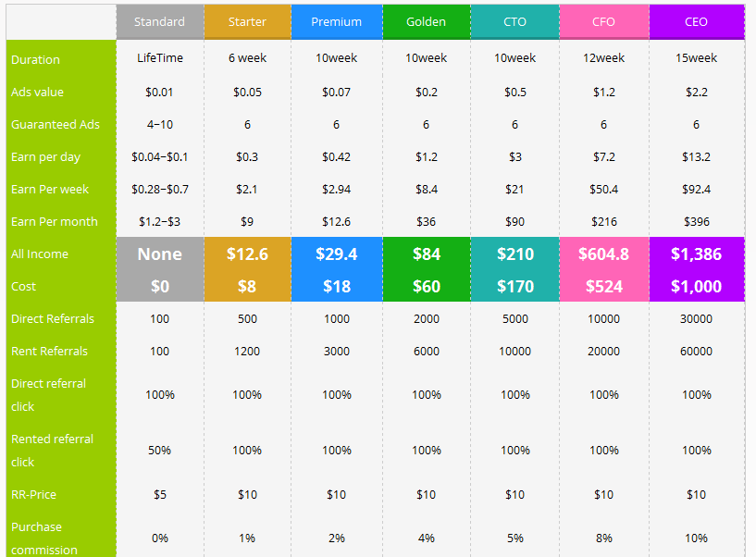Click the $0.01 ads value cell

point(159,93)
